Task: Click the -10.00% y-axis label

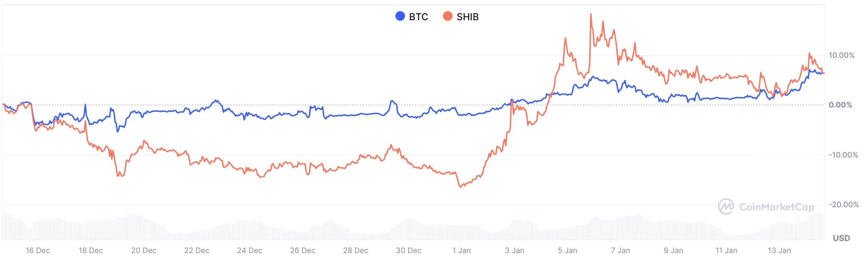Action: [843, 155]
